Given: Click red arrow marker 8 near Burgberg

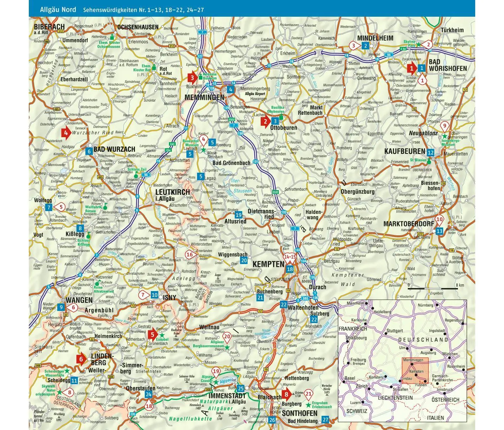Looking at the screenshot, I should click(287, 394).
